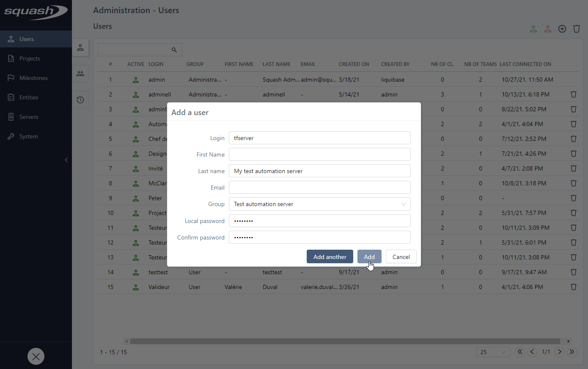Click the First Name input field
The height and width of the screenshot is (369, 588).
click(319, 154)
